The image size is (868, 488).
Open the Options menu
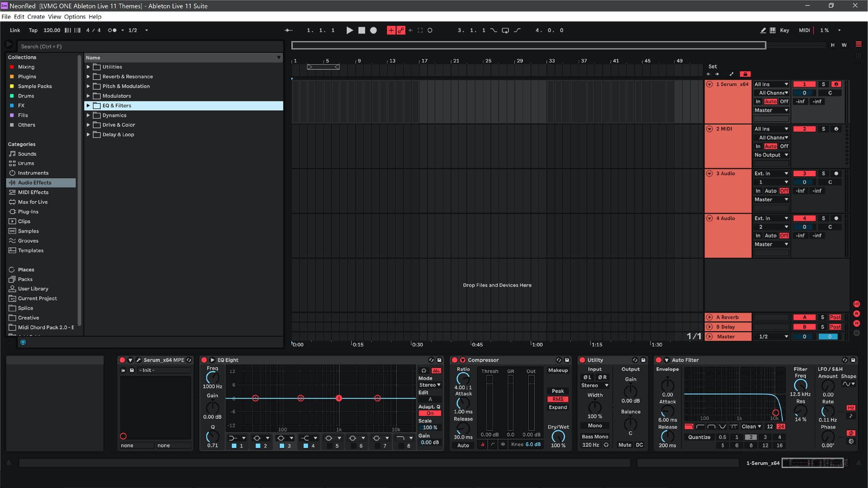tap(74, 17)
